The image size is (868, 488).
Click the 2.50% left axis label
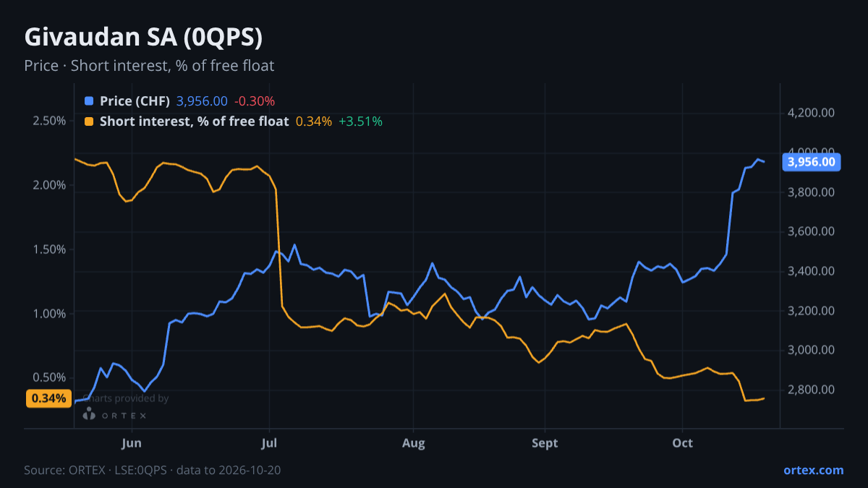49,121
